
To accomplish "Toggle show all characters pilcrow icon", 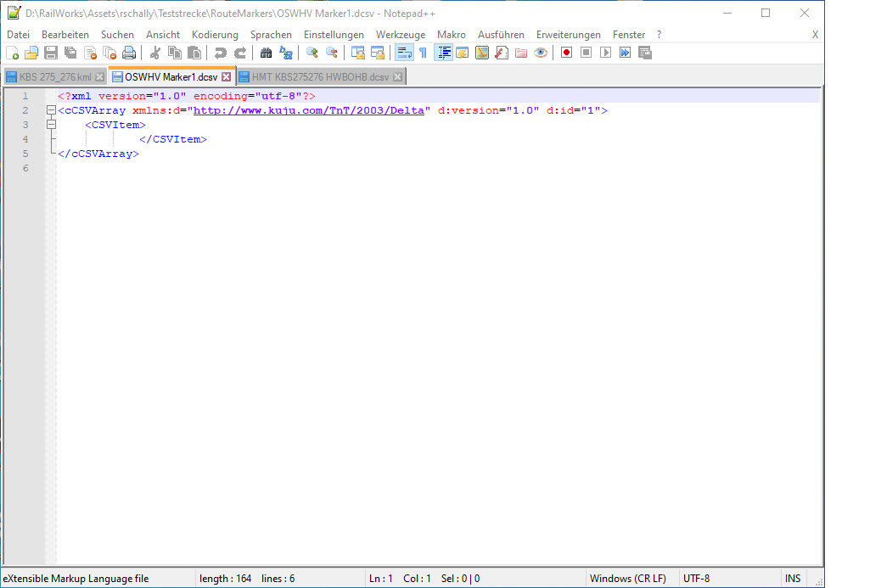I will point(423,53).
